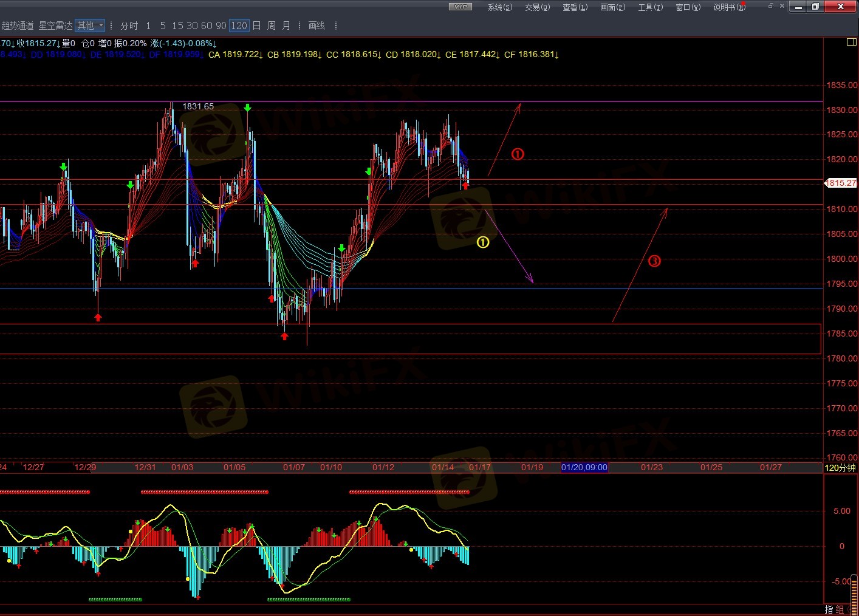Select the 120-minute timeframe button
The image size is (859, 616).
coord(239,26)
